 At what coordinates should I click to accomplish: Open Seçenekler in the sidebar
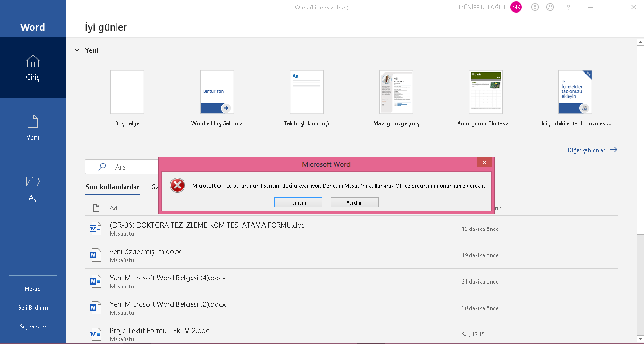pos(33,327)
